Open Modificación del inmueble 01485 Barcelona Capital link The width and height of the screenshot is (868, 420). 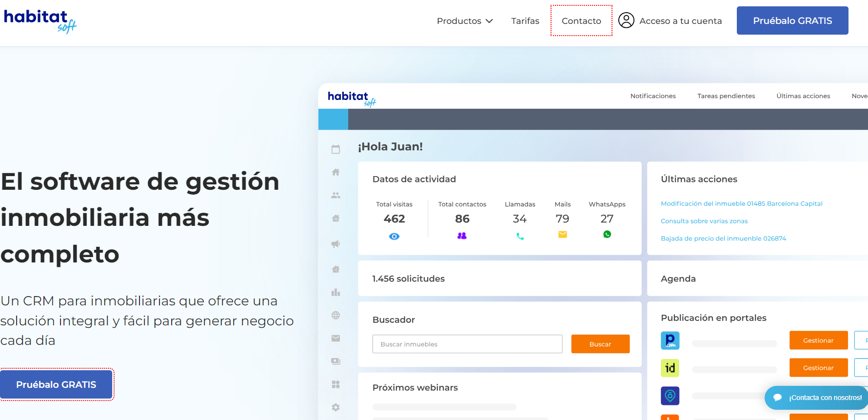[741, 203]
